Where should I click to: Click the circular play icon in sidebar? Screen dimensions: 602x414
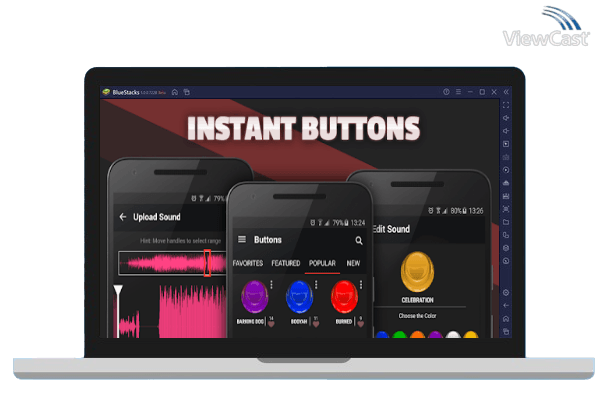tap(506, 170)
